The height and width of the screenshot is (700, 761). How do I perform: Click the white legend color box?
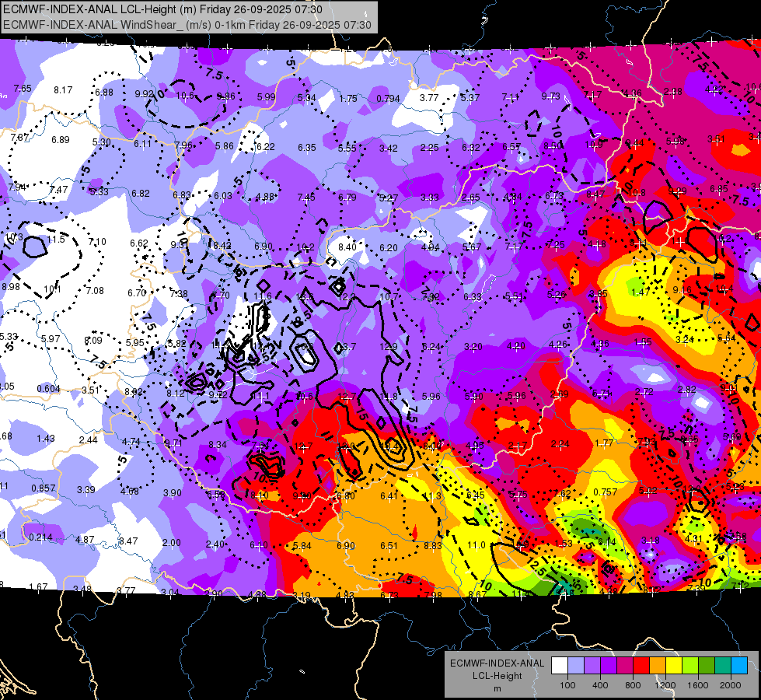pyautogui.click(x=560, y=666)
